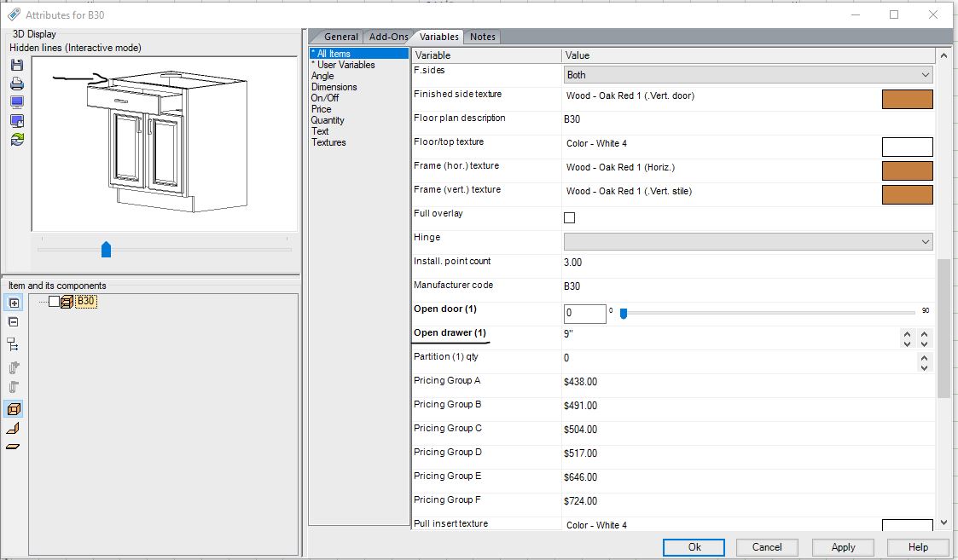Confirm with the Ok button

[x=694, y=547]
